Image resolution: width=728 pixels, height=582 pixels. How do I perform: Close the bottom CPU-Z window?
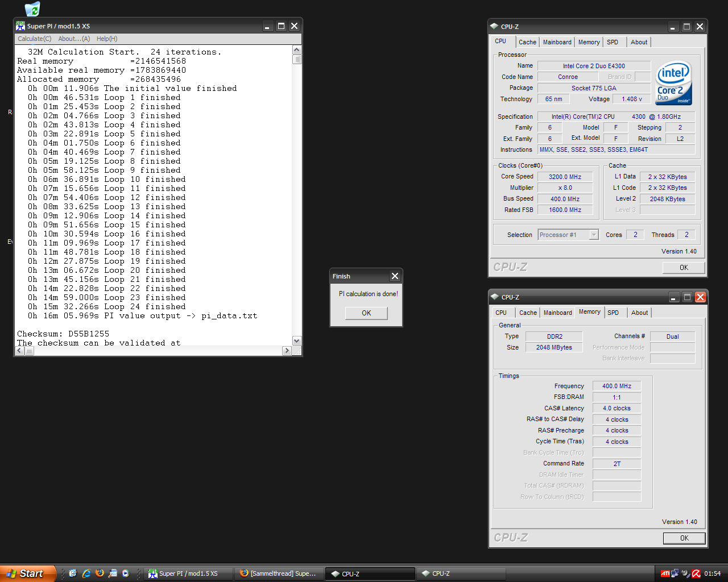pyautogui.click(x=701, y=297)
